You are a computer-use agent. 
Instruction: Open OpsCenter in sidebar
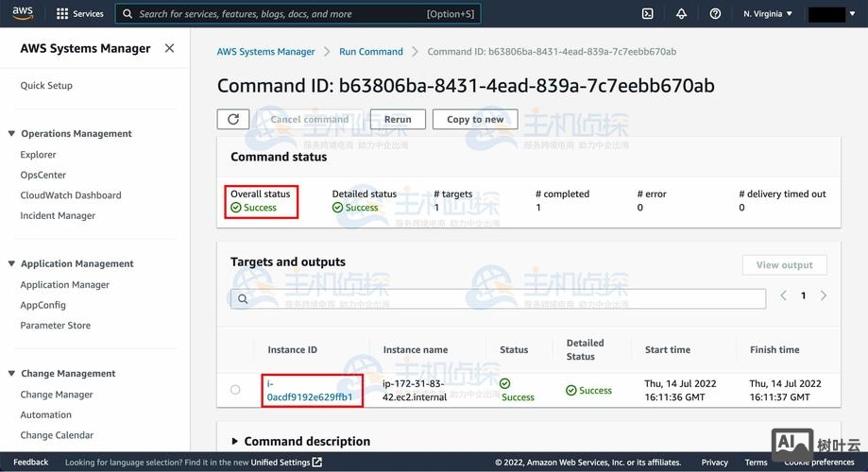coord(43,175)
